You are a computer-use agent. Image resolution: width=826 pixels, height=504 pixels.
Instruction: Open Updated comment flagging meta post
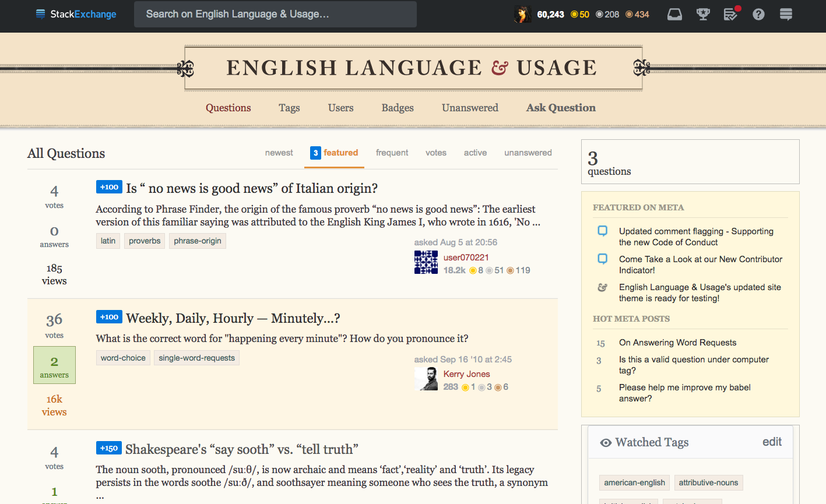696,237
